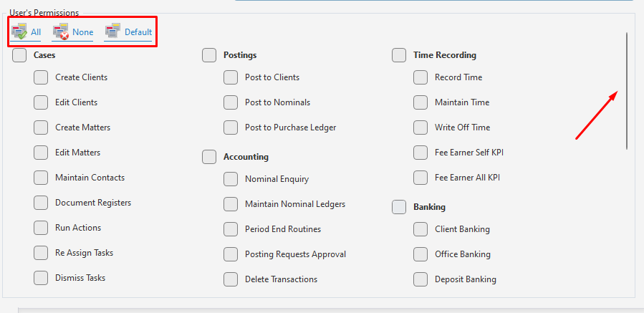
Task: Tick the Time Recording group checkbox
Action: (399, 55)
